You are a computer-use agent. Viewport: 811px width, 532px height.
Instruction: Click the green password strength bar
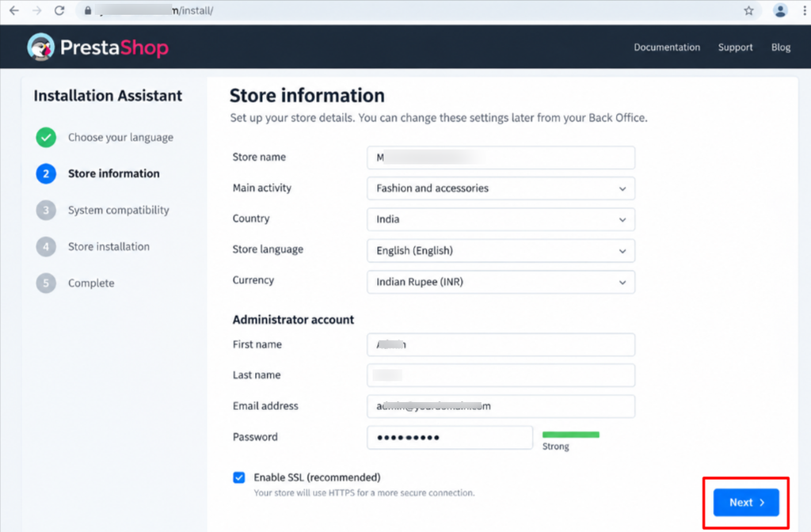point(570,435)
